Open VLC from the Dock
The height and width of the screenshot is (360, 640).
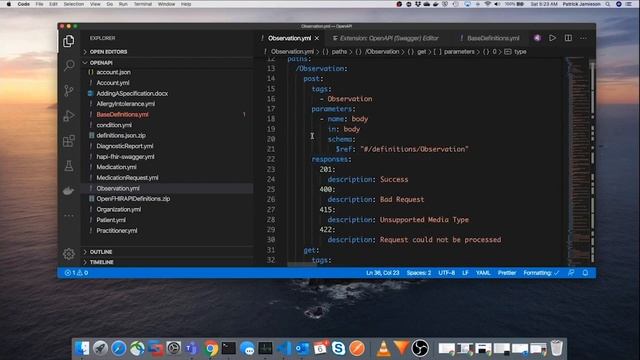383,349
